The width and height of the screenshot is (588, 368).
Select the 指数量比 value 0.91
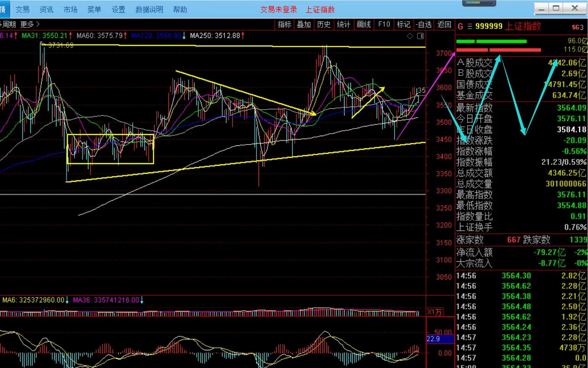point(578,216)
